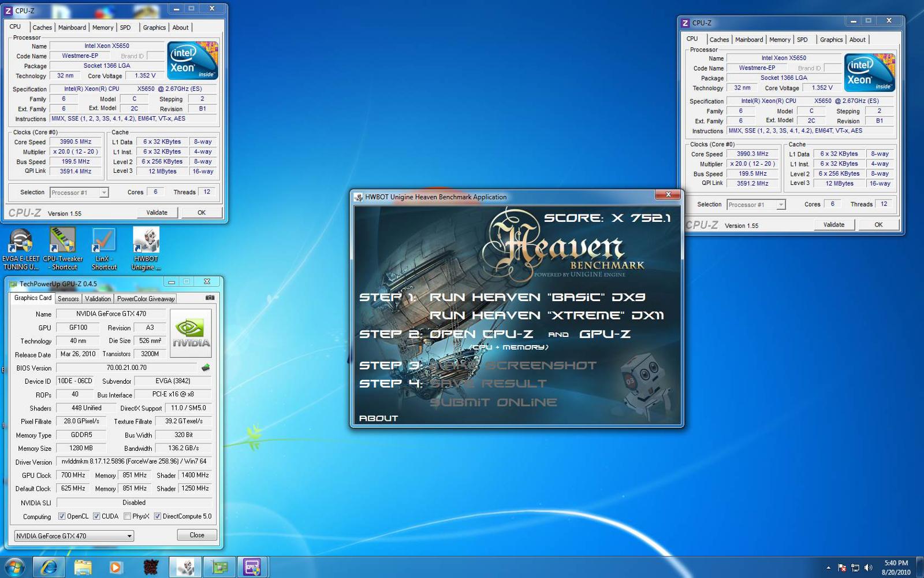Launch Internet Explorer from the taskbar

[x=49, y=568]
